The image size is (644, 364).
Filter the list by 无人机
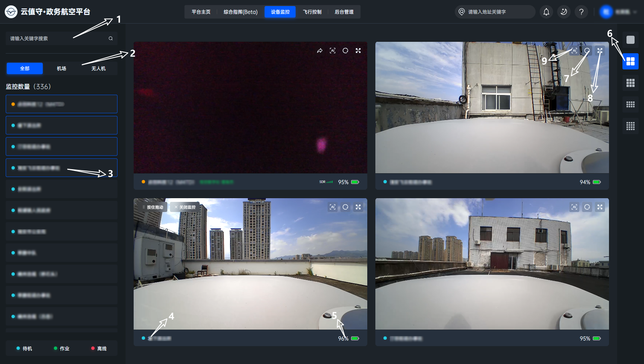[98, 68]
